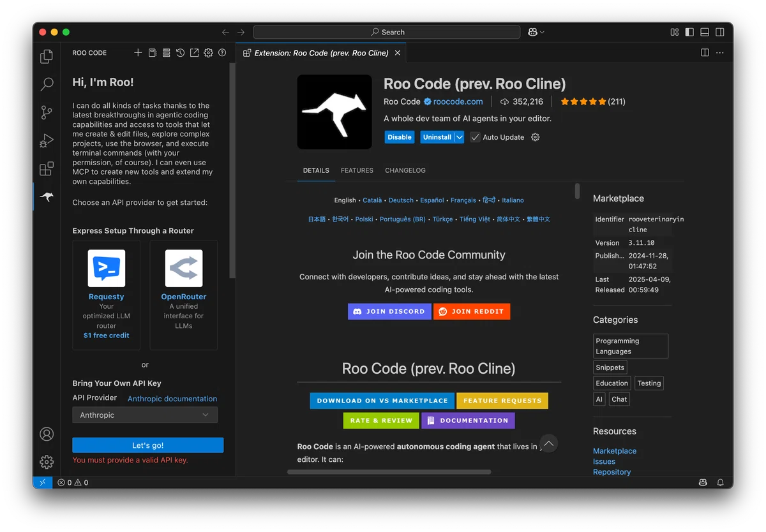The image size is (766, 532).
Task: Click the Uninstall button
Action: (x=437, y=137)
